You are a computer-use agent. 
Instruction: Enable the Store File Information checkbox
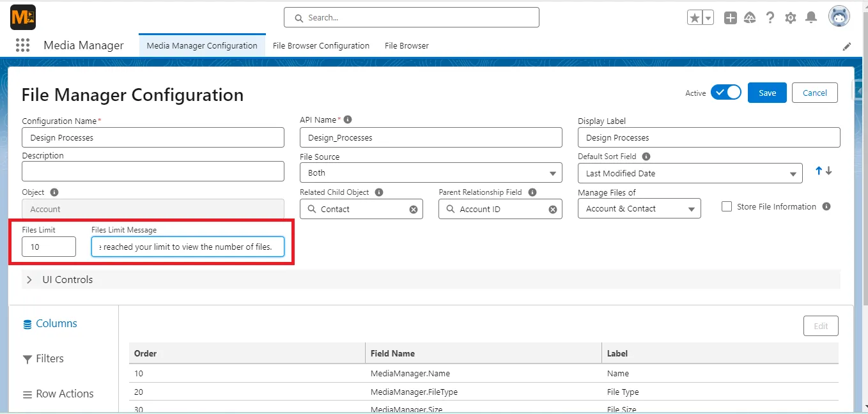click(x=727, y=206)
